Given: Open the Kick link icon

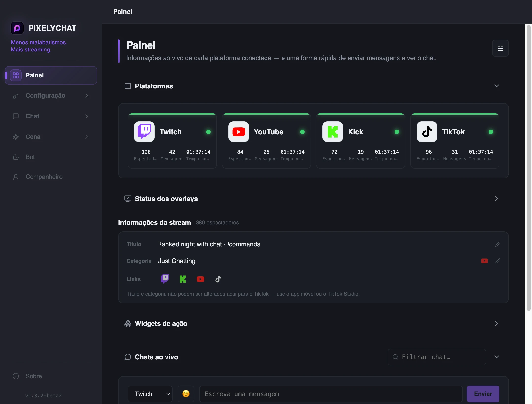Looking at the screenshot, I should tap(183, 279).
